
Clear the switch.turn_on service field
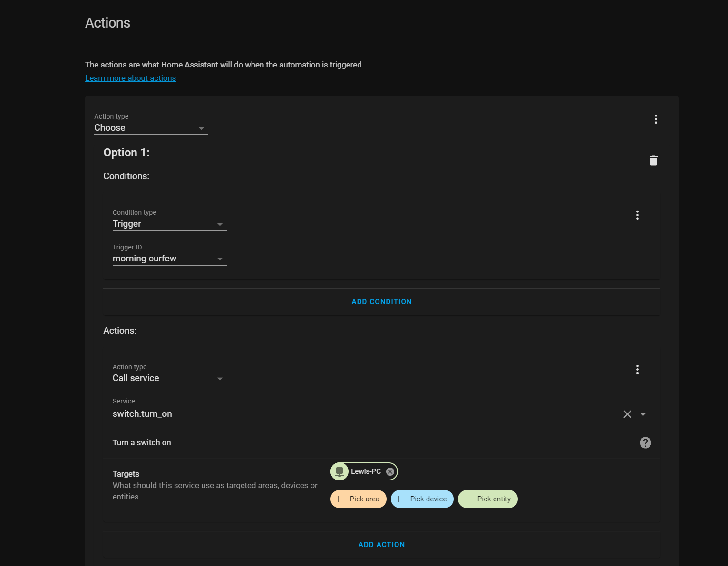627,414
